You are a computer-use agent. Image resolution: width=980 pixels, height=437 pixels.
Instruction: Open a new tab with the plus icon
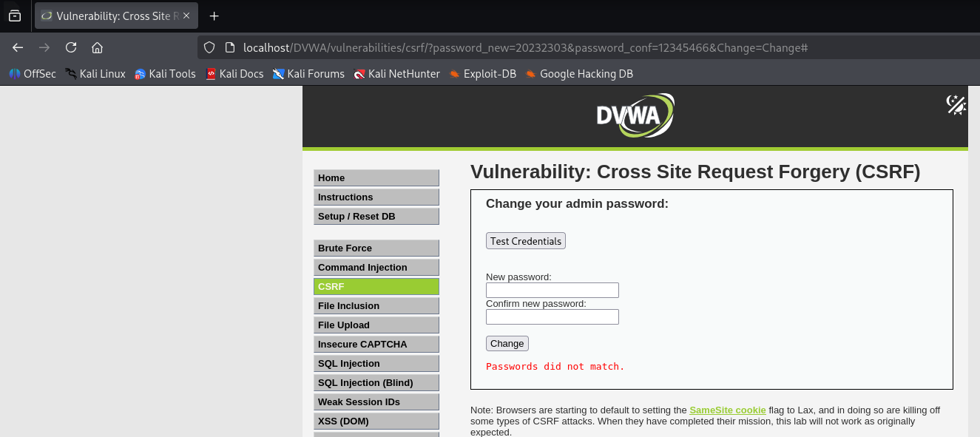[x=214, y=16]
